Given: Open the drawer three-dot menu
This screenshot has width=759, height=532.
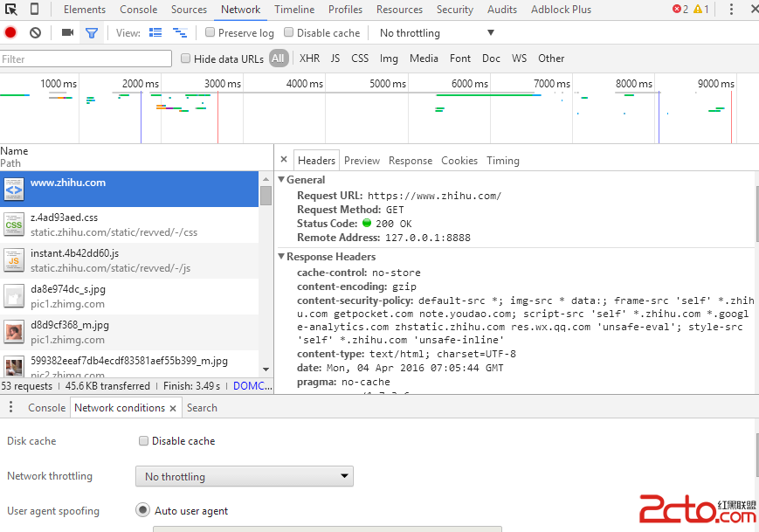Looking at the screenshot, I should pos(10,407).
